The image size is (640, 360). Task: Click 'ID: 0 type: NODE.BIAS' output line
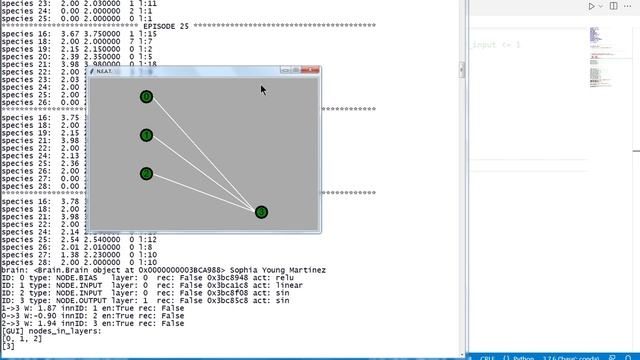click(147, 278)
